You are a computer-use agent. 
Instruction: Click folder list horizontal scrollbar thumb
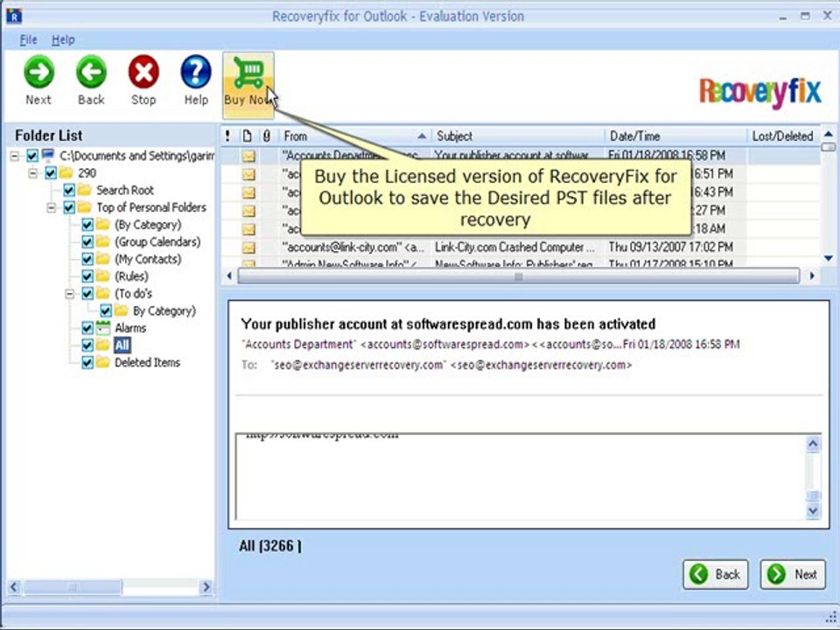73,588
